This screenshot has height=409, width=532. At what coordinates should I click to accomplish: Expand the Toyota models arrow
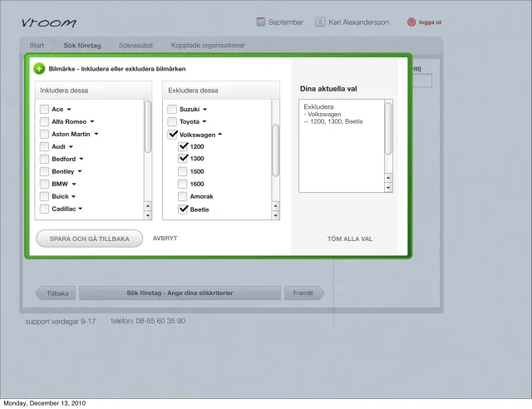(204, 121)
